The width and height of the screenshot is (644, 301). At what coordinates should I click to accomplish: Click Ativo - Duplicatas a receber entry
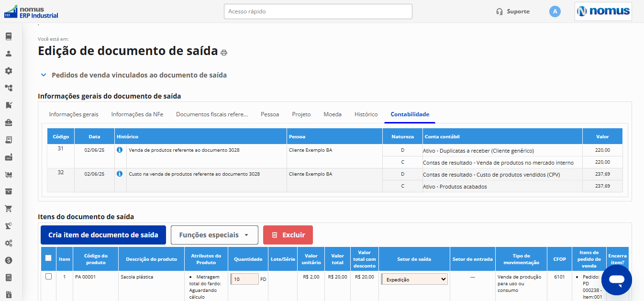click(478, 151)
